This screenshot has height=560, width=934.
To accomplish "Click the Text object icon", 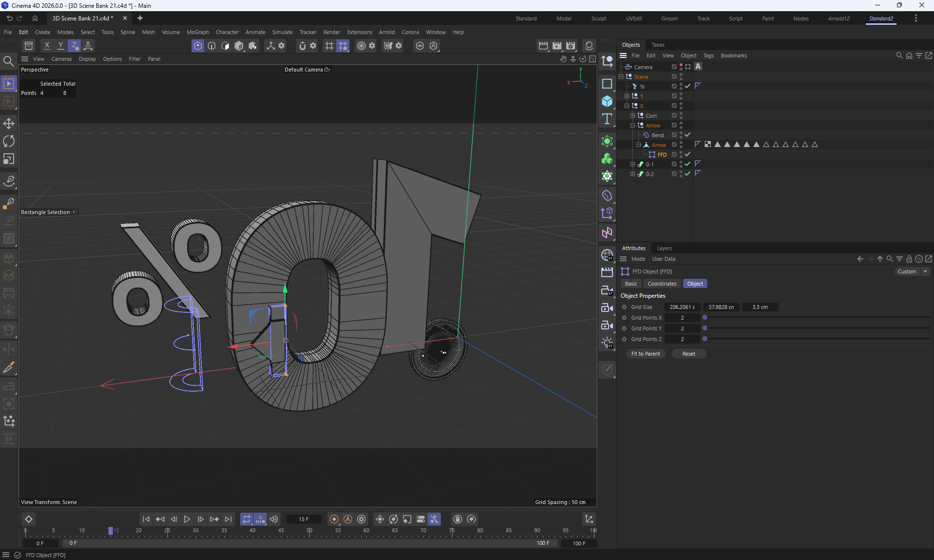I will click(x=607, y=119).
